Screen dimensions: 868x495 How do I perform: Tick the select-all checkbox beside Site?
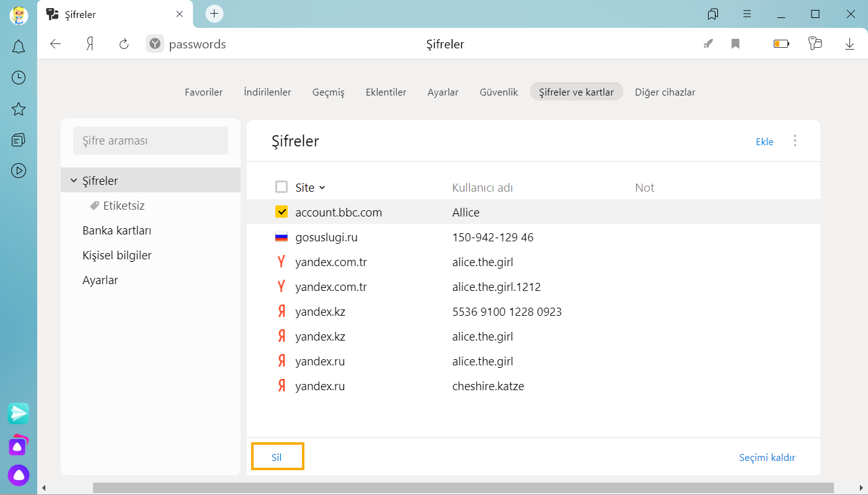281,187
